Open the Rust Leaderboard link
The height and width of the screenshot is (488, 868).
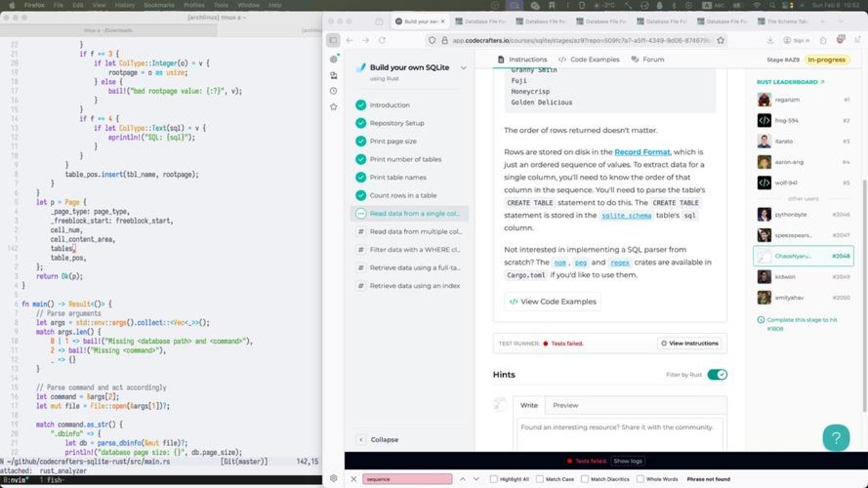tap(790, 82)
